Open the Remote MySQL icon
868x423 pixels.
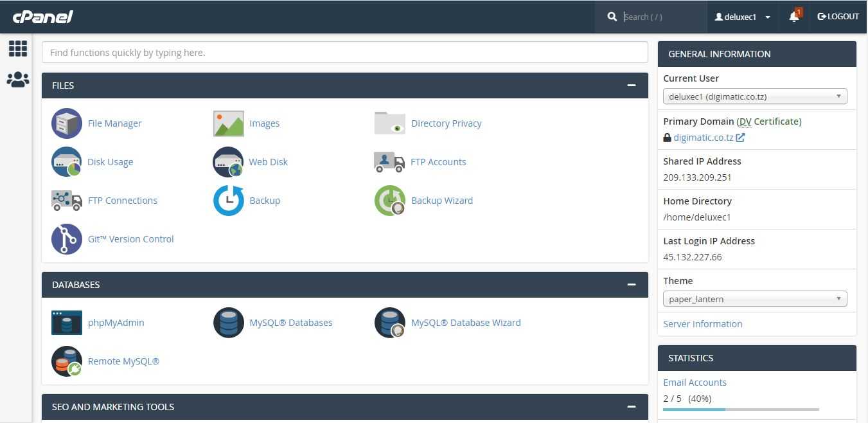coord(67,361)
